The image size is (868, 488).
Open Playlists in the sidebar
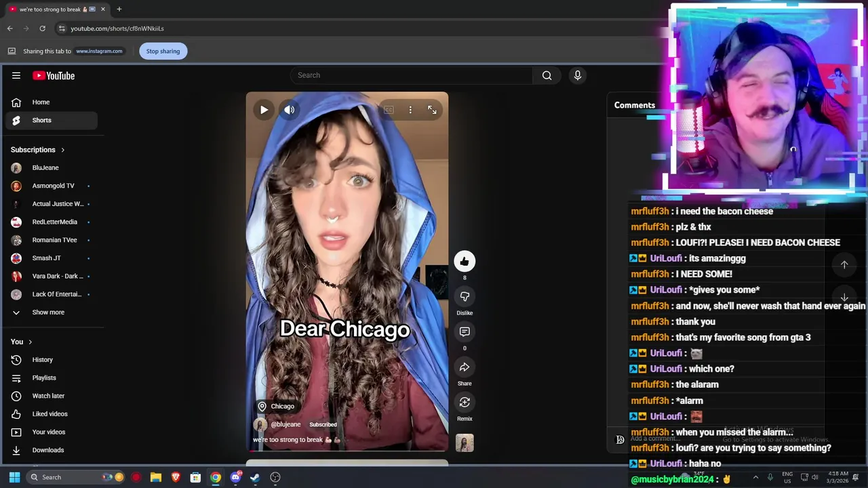point(52,378)
